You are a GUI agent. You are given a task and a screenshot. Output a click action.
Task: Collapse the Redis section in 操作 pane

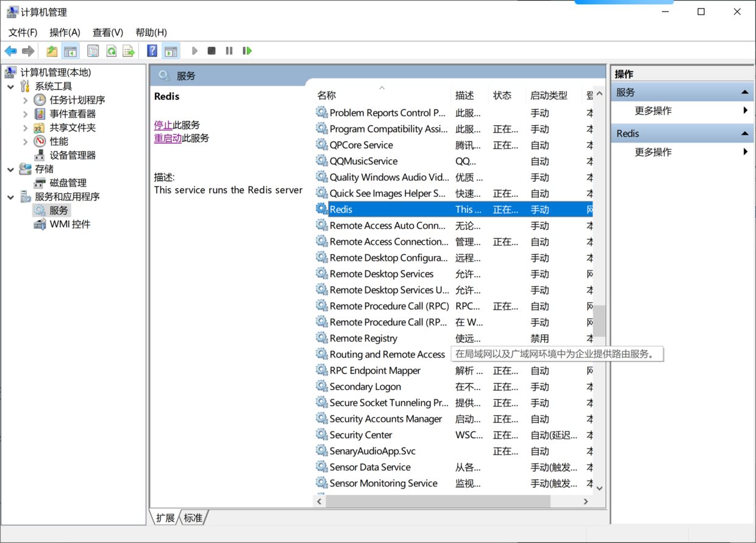tap(744, 133)
